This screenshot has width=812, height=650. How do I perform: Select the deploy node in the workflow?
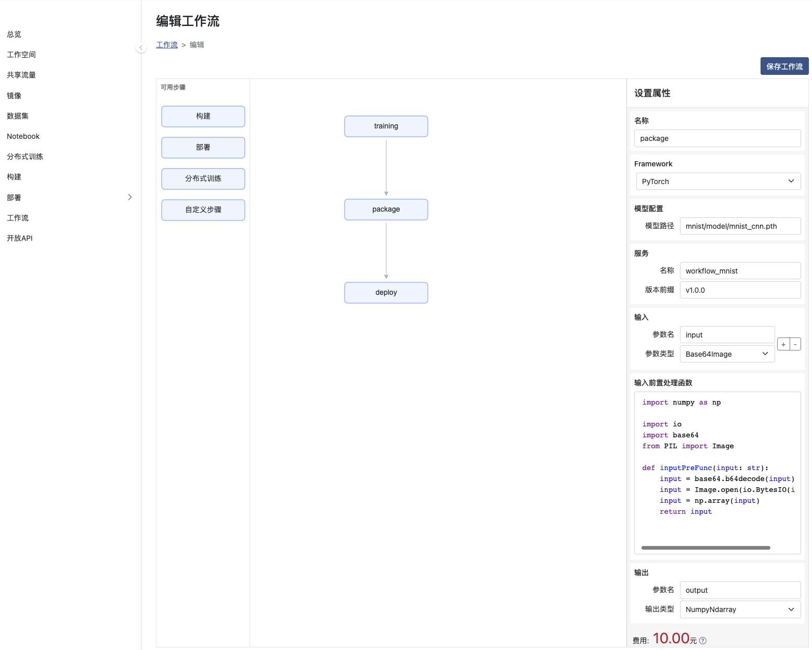point(386,293)
